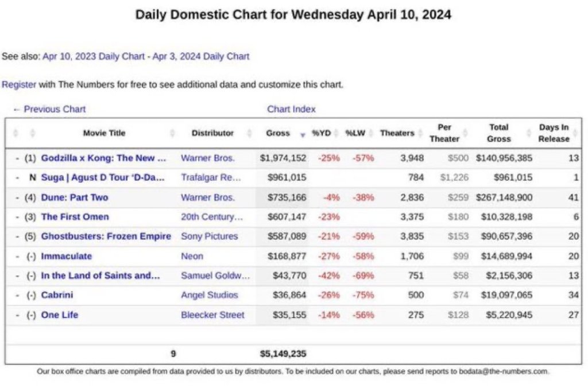588x388 pixels.
Task: Click sort arrows beside Distributor header
Action: [249, 133]
